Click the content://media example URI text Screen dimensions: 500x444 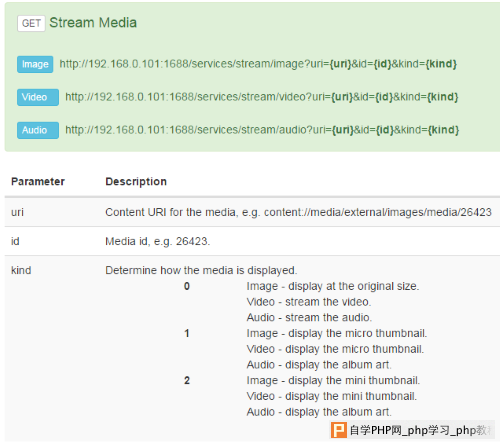tap(378, 212)
